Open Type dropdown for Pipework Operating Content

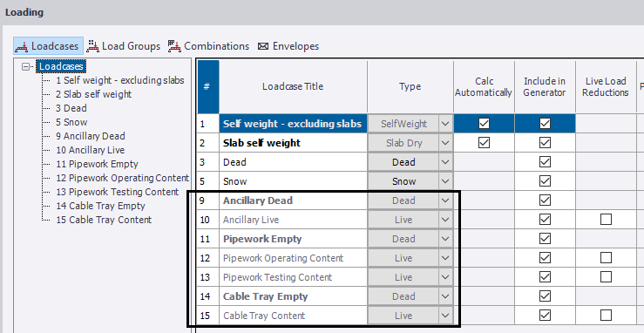click(445, 258)
